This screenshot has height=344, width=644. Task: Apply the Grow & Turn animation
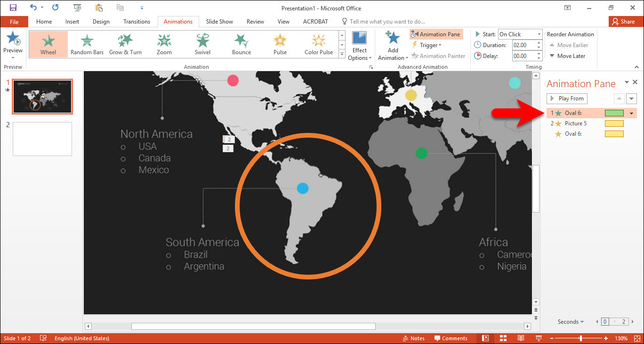click(125, 44)
